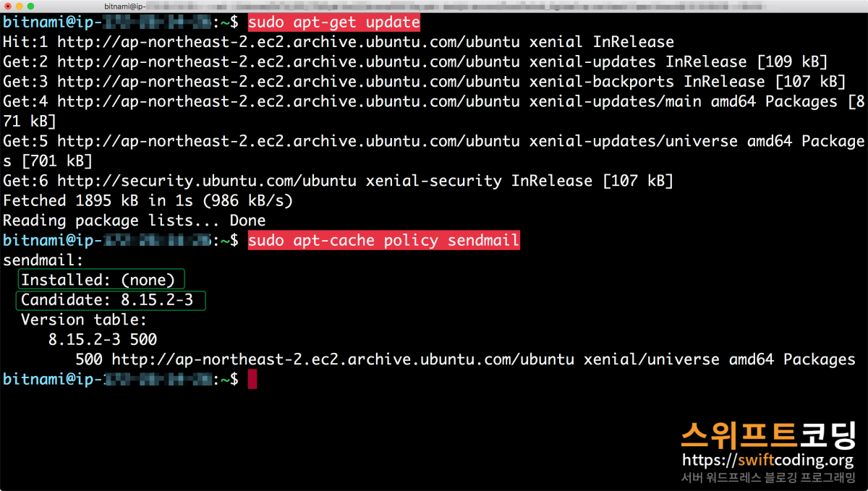Click the gray Korean tagline under the watermark URL
Image resolution: width=868 pixels, height=491 pixels.
tap(767, 478)
